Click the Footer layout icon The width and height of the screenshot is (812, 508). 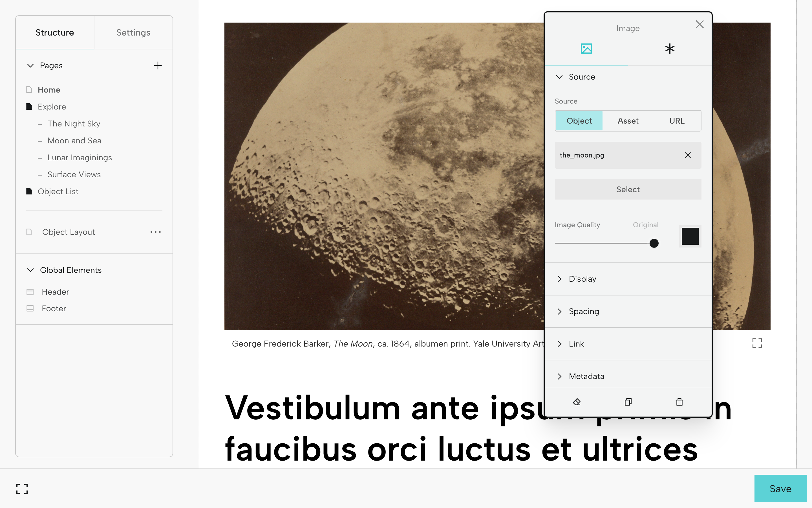(x=30, y=308)
